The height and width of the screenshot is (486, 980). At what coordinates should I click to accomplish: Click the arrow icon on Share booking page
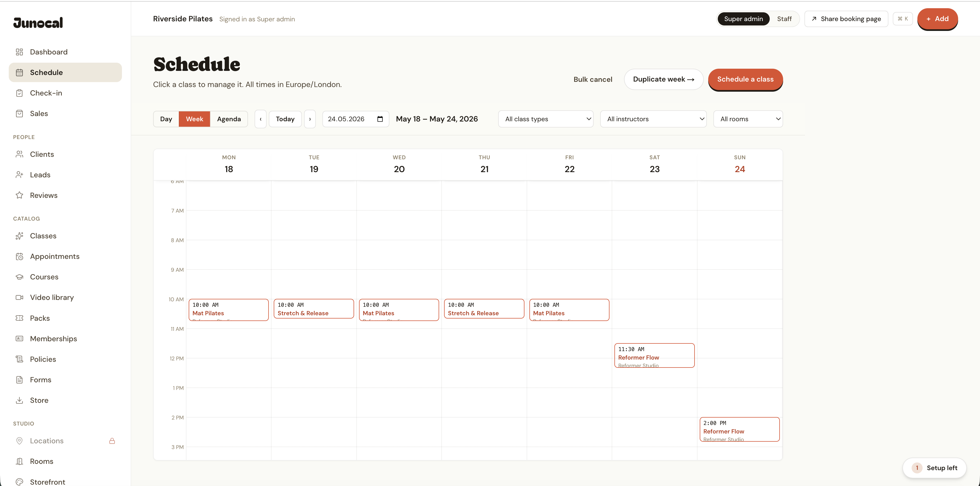point(814,19)
